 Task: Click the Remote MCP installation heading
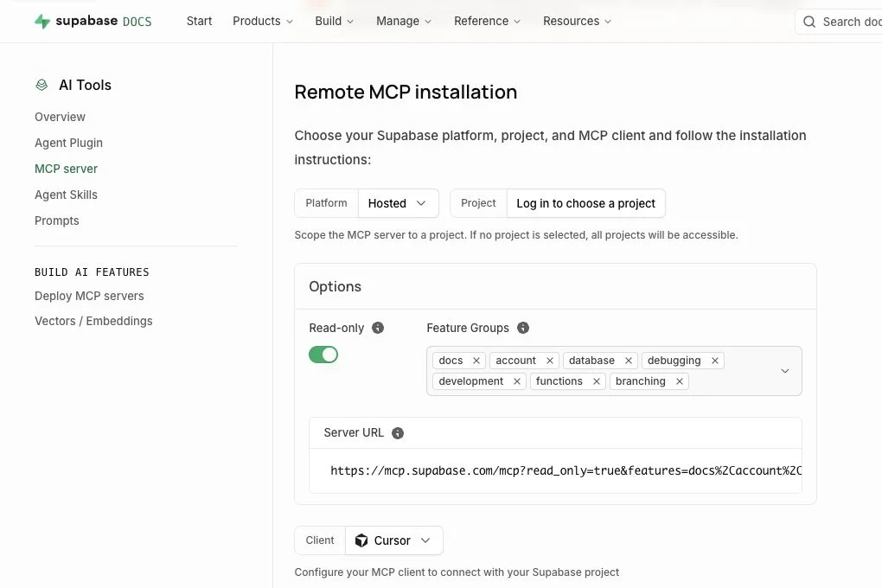pos(406,92)
